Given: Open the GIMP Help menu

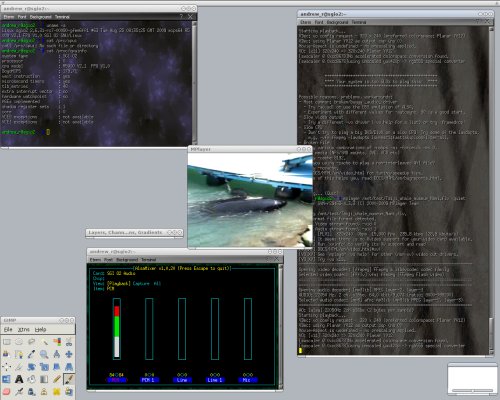Looking at the screenshot, I should click(x=40, y=329).
